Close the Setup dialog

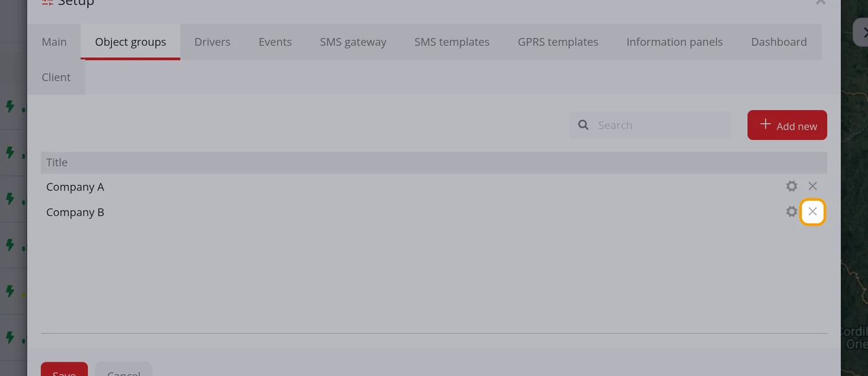(x=820, y=2)
